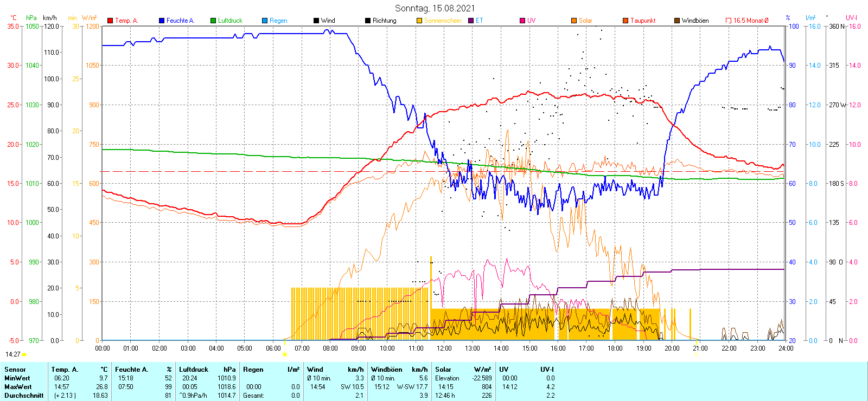Click the average solar value 226
The height and width of the screenshot is (401, 868).
point(487,396)
